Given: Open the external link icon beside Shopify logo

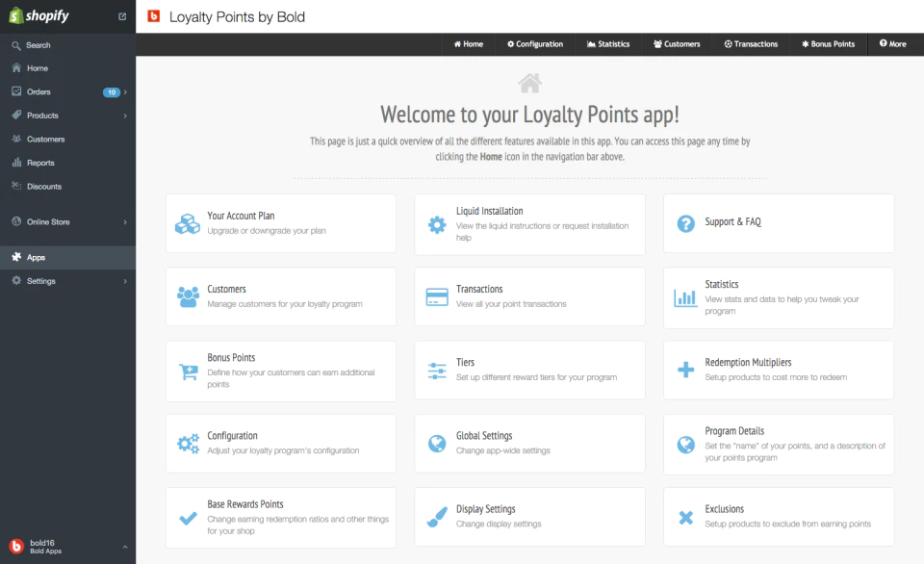Looking at the screenshot, I should 122,16.
